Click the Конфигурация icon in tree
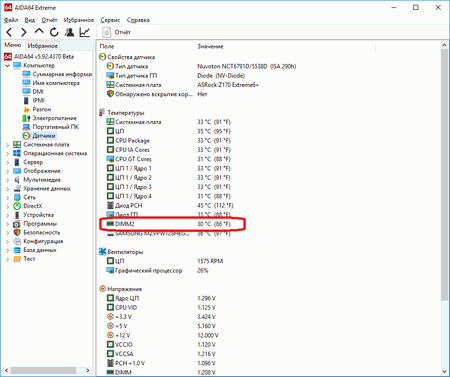Image resolution: width=450 pixels, height=377 pixels. 17,241
